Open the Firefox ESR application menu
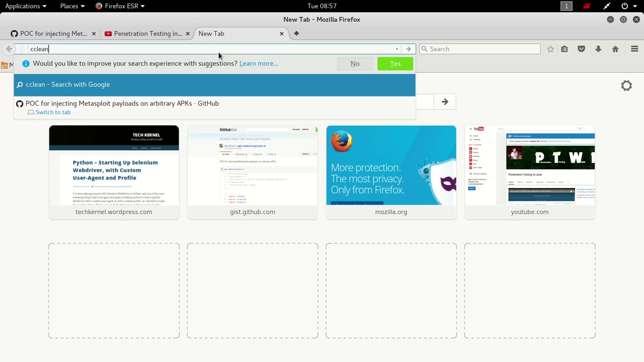Viewport: 644px width, 362px height. click(120, 6)
